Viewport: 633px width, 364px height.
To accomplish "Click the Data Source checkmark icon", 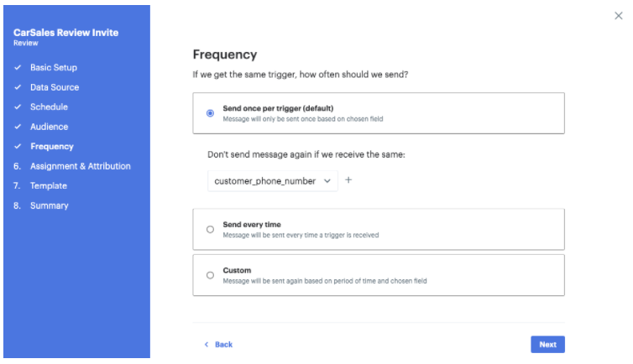I will point(18,87).
